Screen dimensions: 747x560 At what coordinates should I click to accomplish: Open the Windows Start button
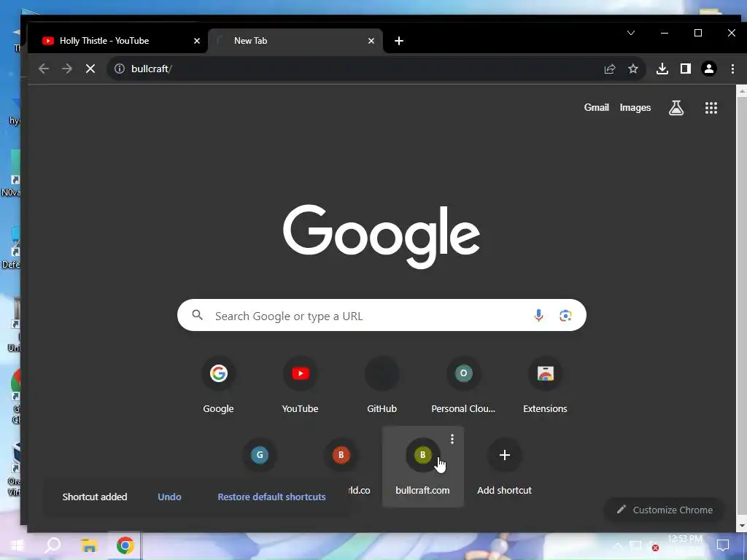pos(17,545)
